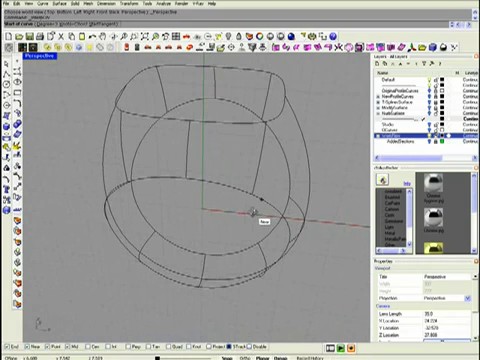Image resolution: width=480 pixels, height=360 pixels.
Task: Toggle the Tan osnap checkbox
Action: coord(148,347)
